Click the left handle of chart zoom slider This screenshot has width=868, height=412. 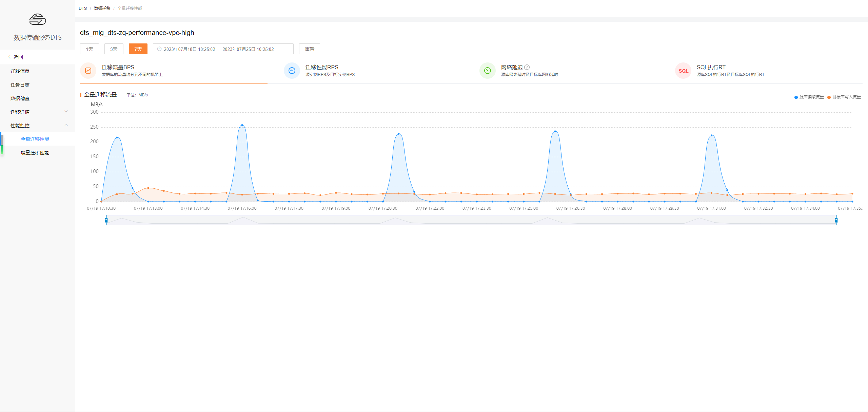[x=106, y=220]
